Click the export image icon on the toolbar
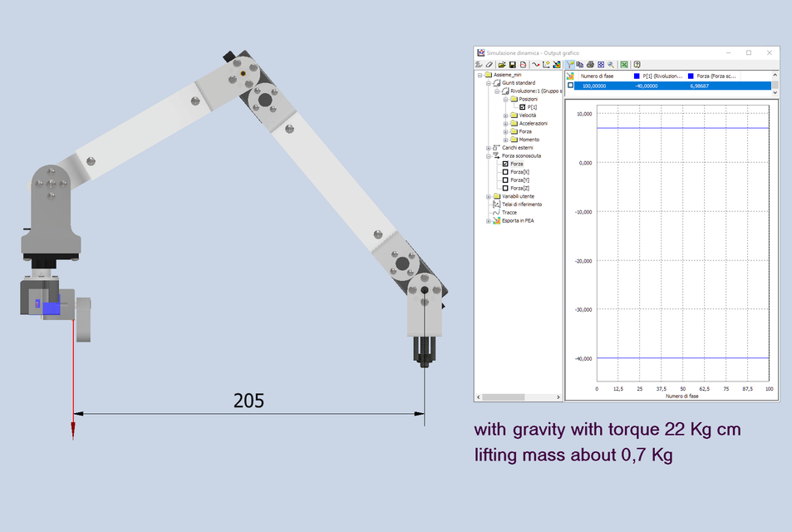Image resolution: width=792 pixels, height=532 pixels. click(x=557, y=65)
